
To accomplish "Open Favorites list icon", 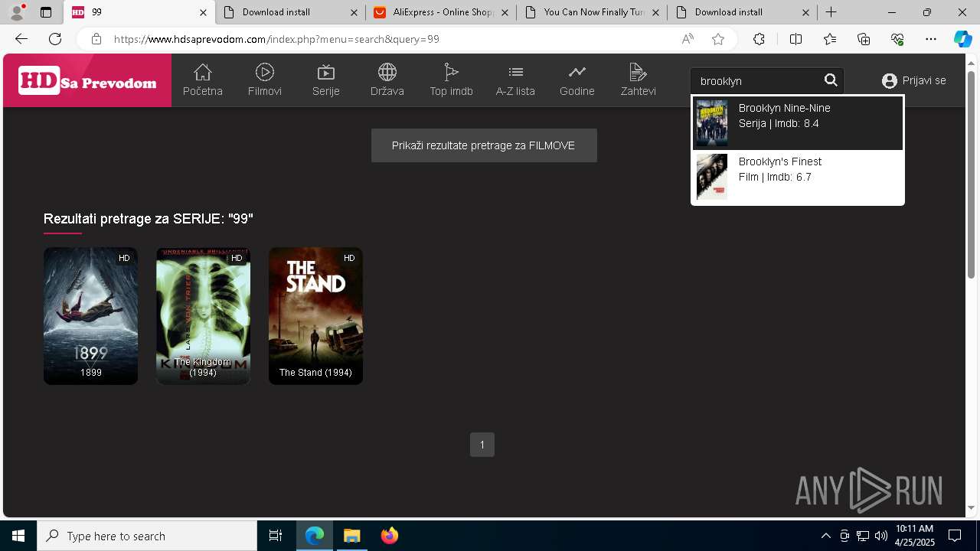I will pos(830,39).
